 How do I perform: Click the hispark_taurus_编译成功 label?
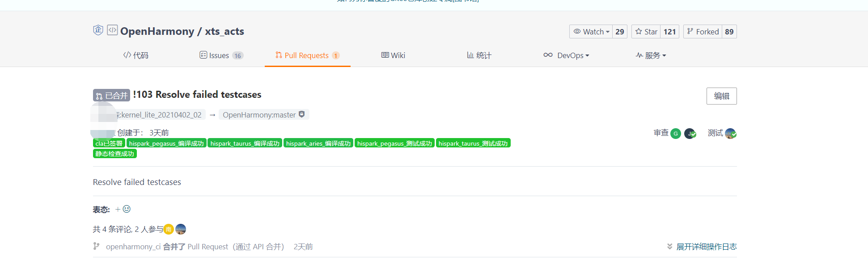coord(245,143)
